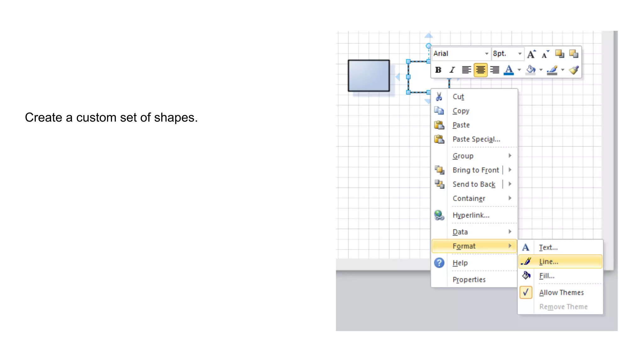The width and height of the screenshot is (644, 362).
Task: Expand the Group submenu
Action: (474, 156)
